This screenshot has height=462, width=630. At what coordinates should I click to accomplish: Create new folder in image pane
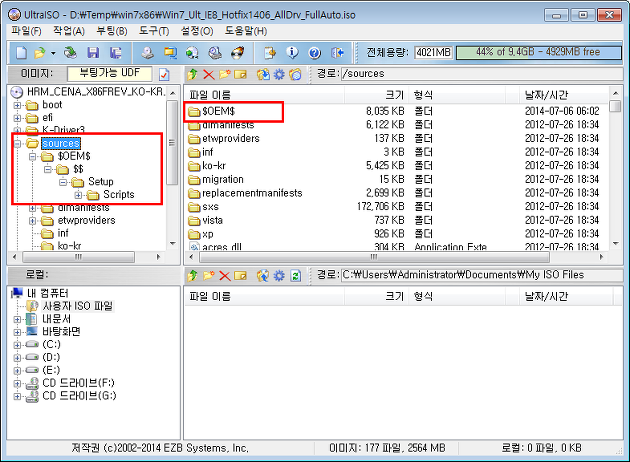[x=225, y=74]
